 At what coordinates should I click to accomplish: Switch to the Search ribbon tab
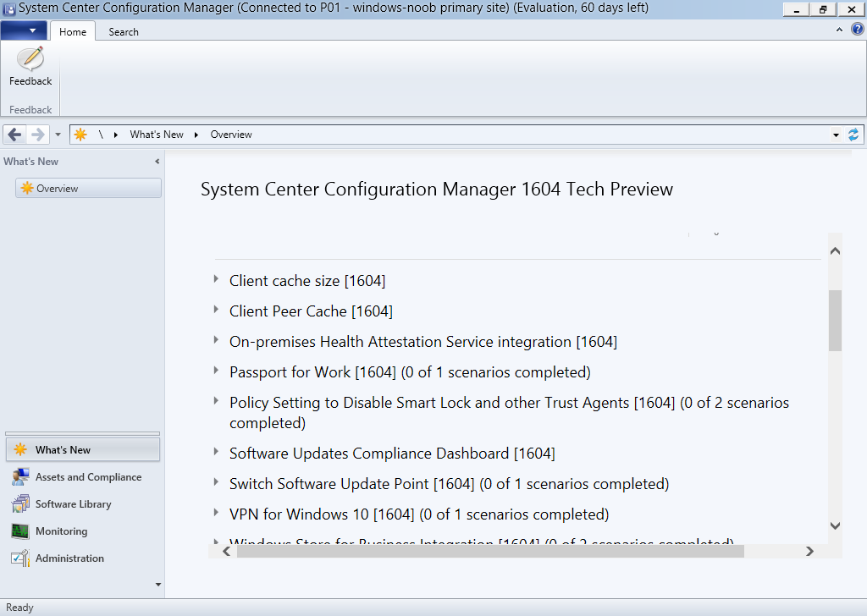[124, 31]
